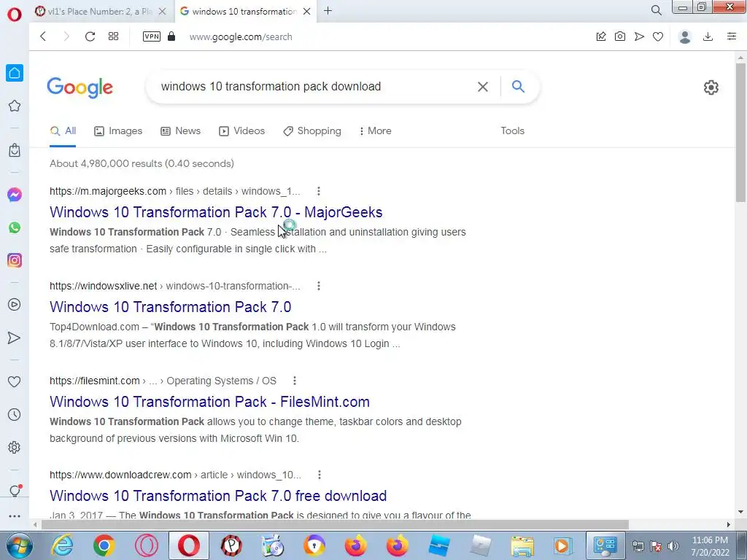Launch Google Chrome from the taskbar
The height and width of the screenshot is (560, 747).
[x=104, y=545]
